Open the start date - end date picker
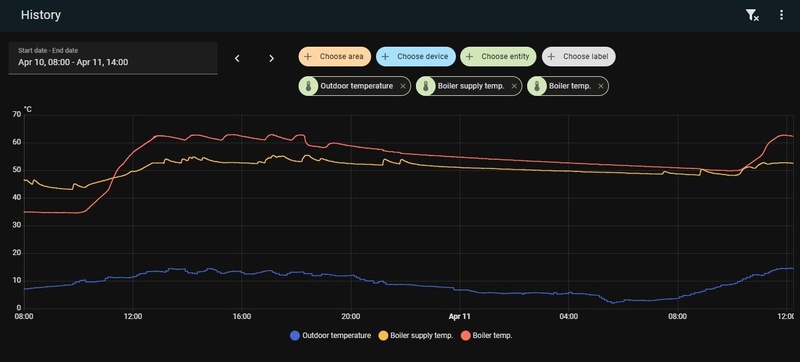Viewport: 800px width, 362px height. click(113, 58)
